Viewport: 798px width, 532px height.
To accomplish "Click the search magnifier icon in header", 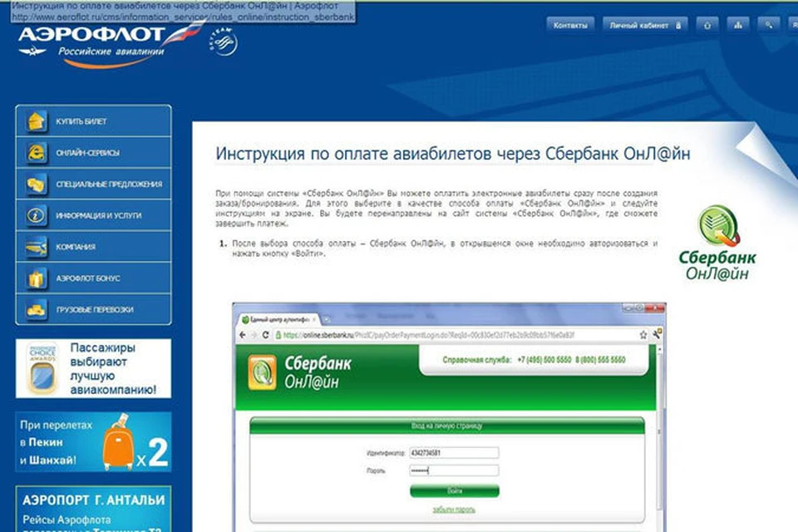I will point(770,25).
